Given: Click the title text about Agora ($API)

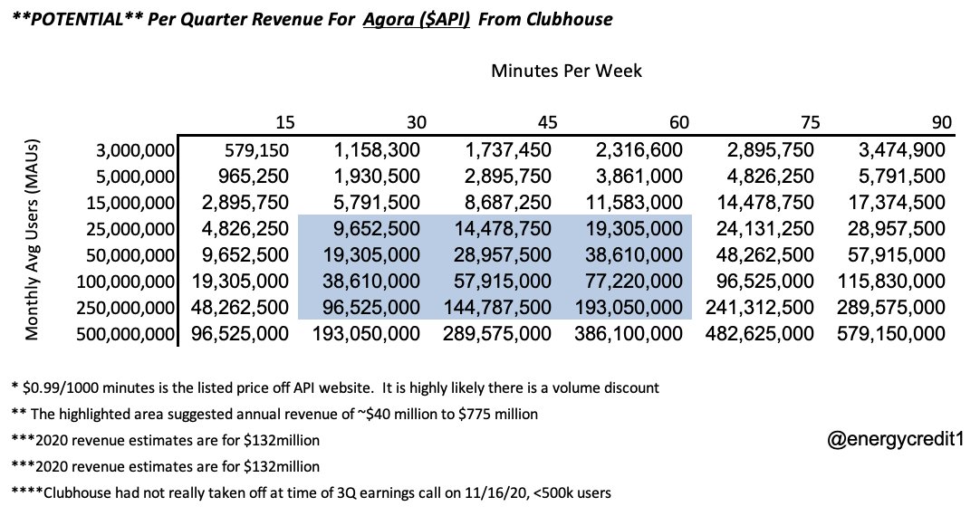Looking at the screenshot, I should click(312, 19).
